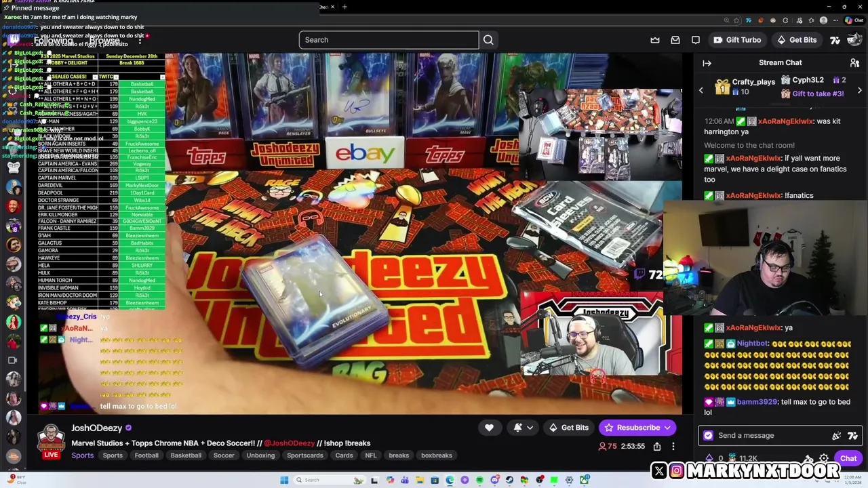Open the Following tab in Twitch header
Screen dimensions: 868x488
pos(53,40)
